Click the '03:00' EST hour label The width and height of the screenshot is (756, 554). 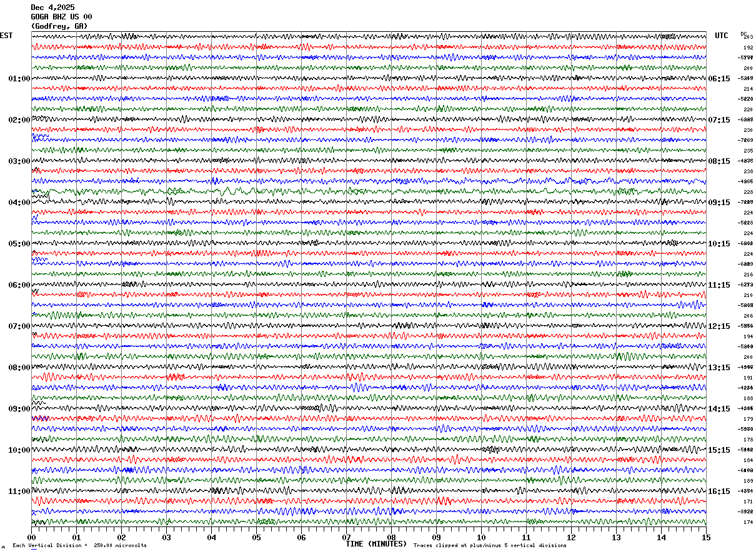[x=19, y=161]
